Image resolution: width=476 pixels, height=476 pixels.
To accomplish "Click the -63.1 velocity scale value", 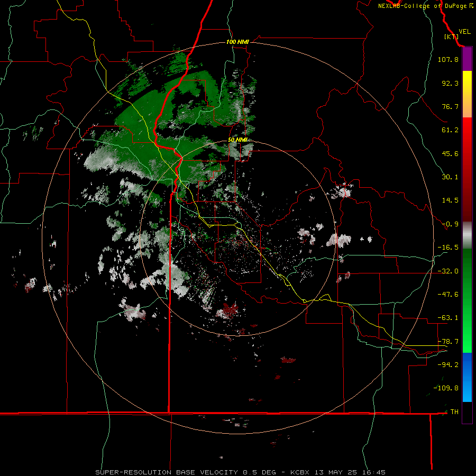I will coord(448,318).
